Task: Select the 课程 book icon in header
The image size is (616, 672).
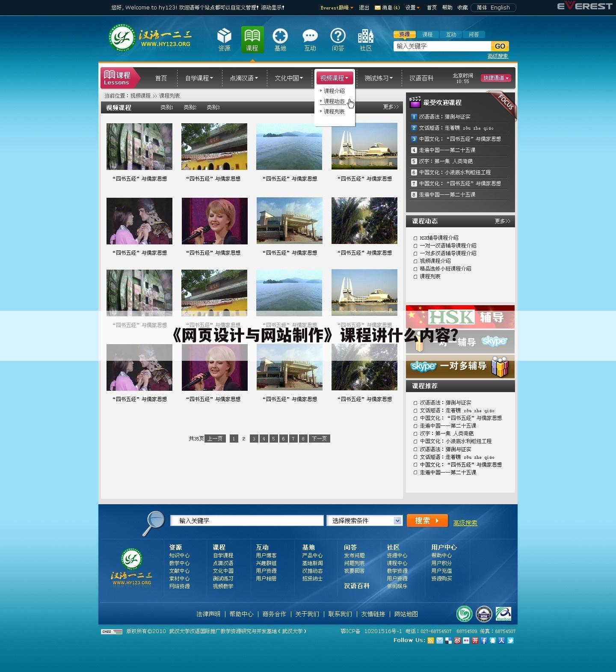Action: point(252,37)
